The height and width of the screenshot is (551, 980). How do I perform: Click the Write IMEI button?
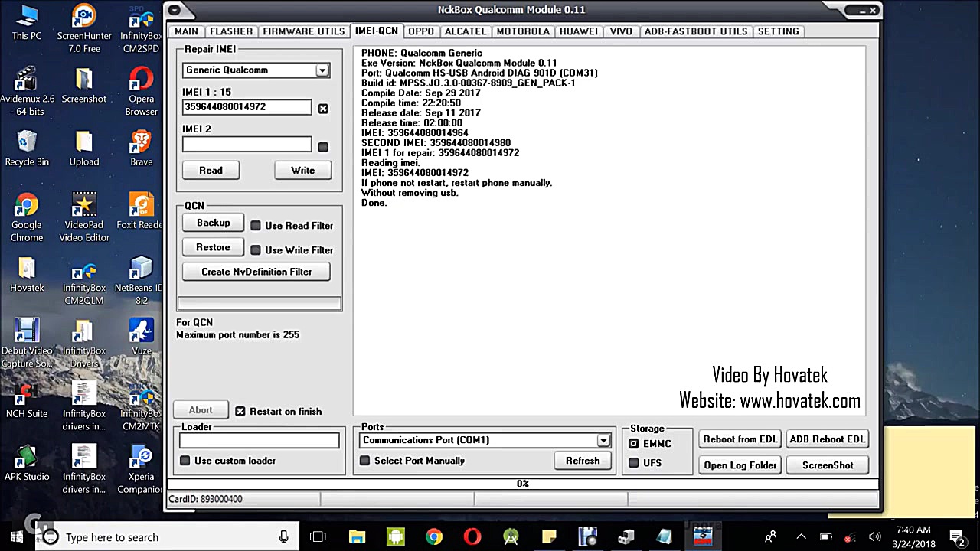(303, 171)
